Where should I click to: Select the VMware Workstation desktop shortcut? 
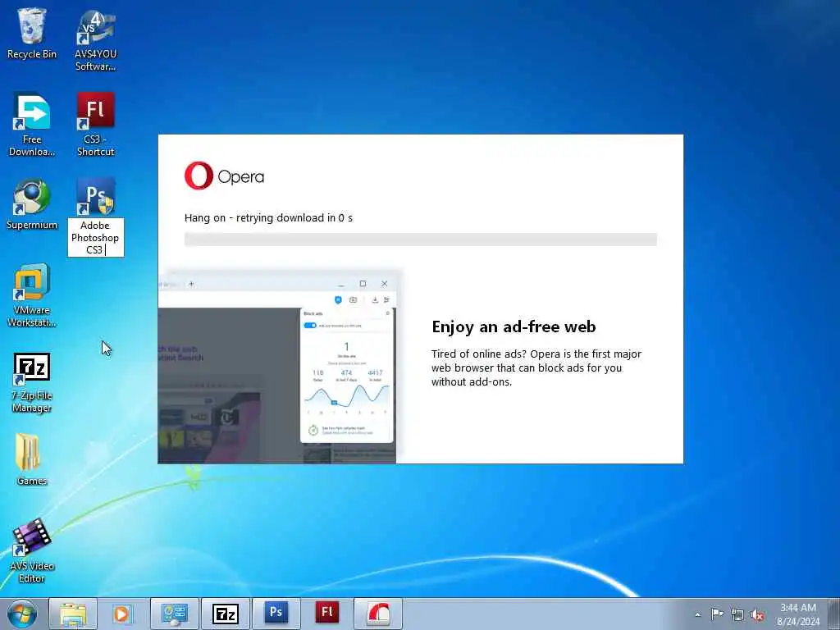32,294
